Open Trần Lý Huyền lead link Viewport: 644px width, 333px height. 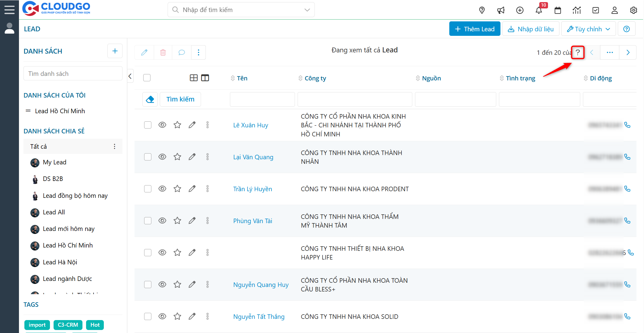point(252,189)
